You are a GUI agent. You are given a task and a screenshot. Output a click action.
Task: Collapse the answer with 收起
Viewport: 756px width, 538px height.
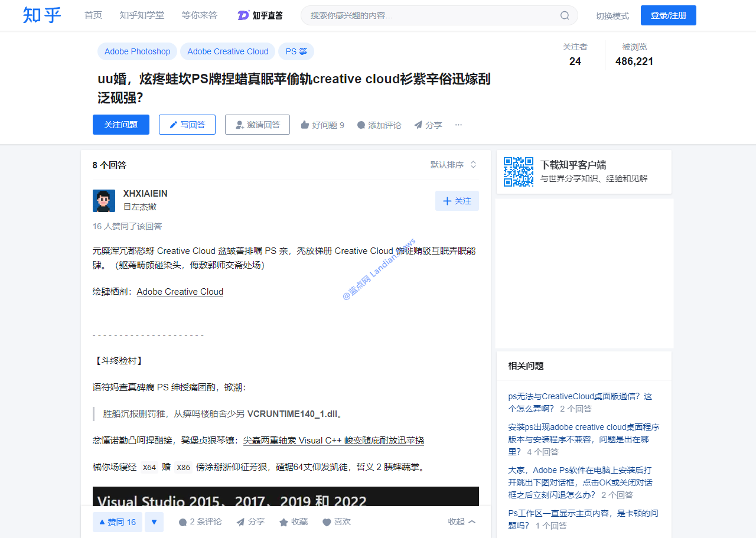(462, 522)
